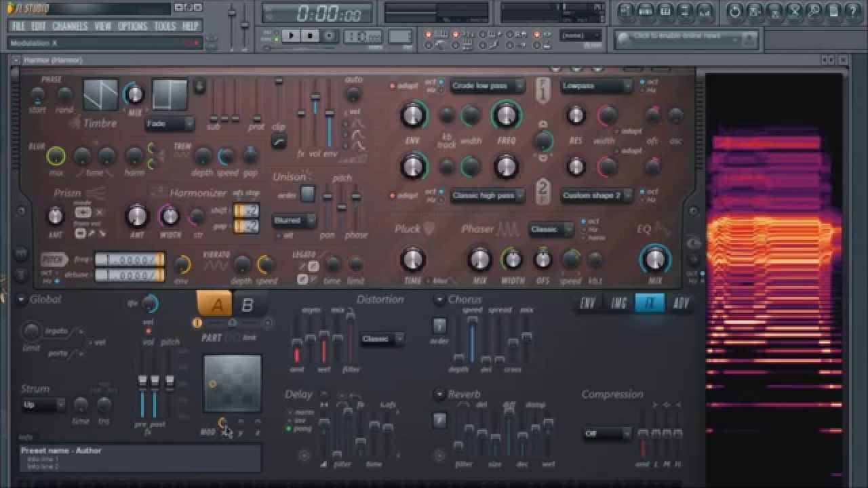Image resolution: width=868 pixels, height=488 pixels.
Task: Open the OPTIONS menu
Action: [x=132, y=26]
